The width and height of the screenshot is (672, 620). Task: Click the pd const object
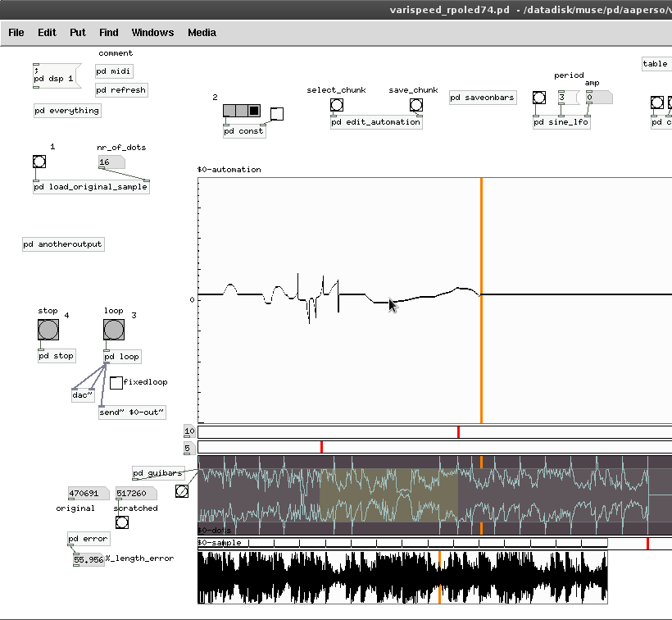(244, 131)
